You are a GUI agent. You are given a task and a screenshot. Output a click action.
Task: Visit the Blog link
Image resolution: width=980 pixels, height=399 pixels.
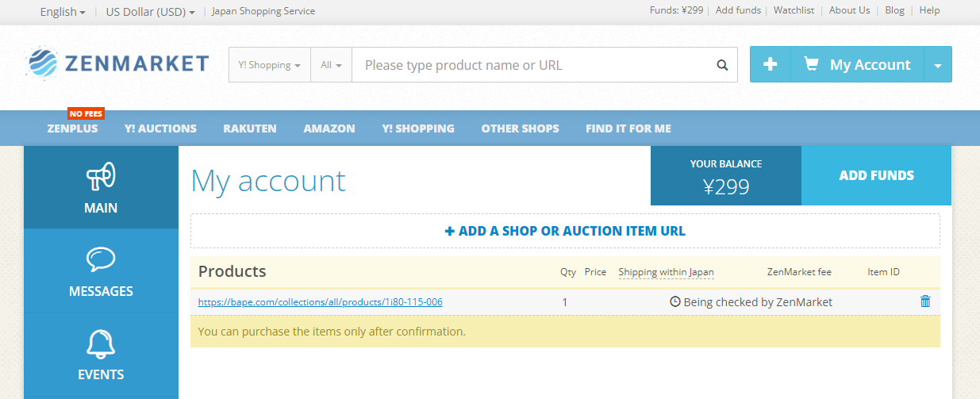coord(894,10)
